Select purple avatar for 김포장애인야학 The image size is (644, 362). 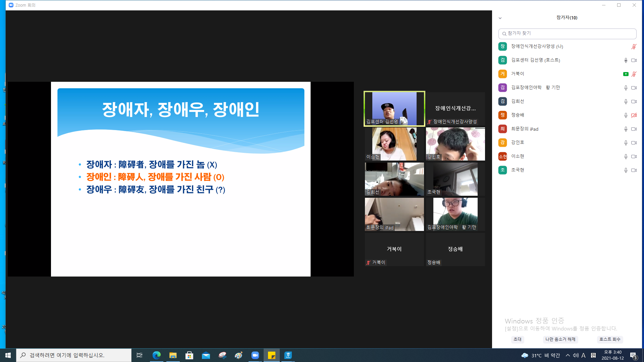(502, 87)
